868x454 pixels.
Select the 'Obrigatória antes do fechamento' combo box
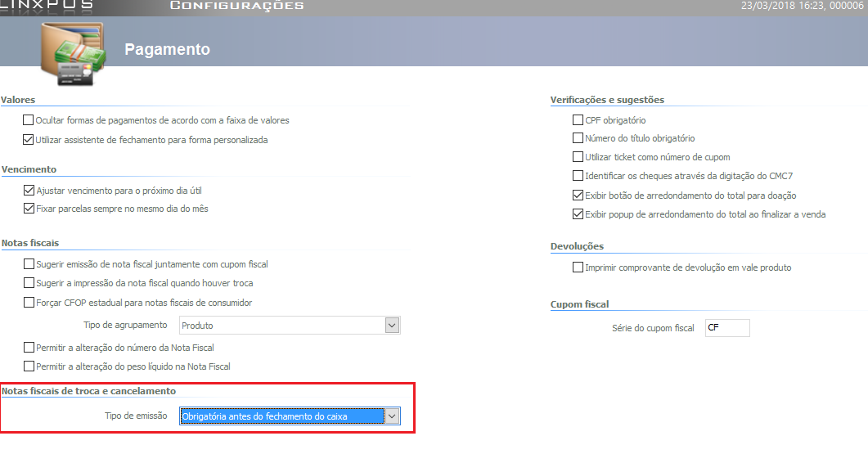(281, 416)
